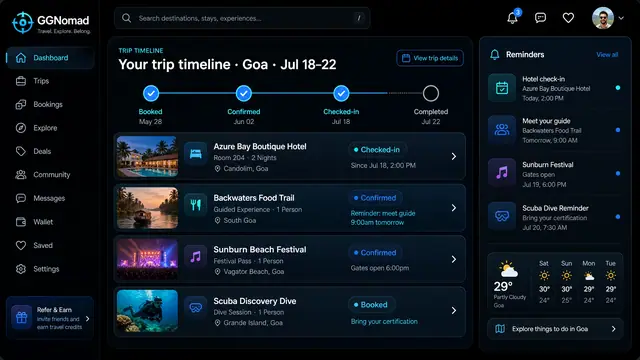Expand Backwaters Food Trail chevron
This screenshot has height=360, width=640.
[453, 208]
